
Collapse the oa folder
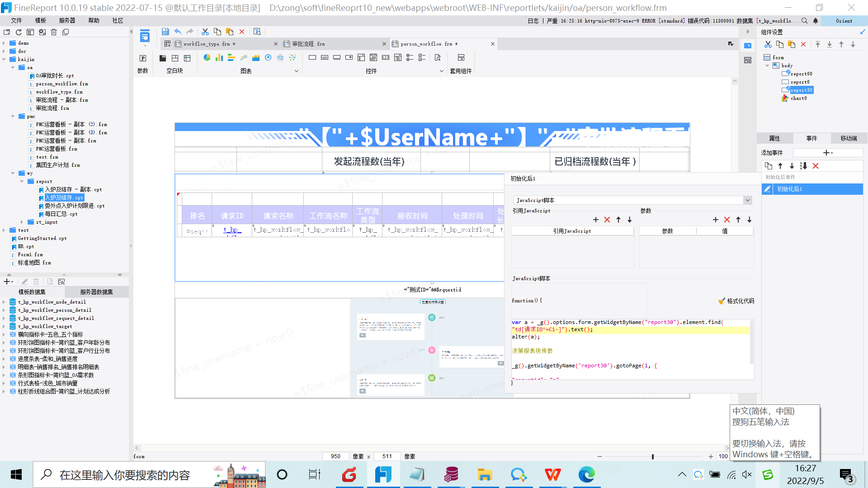coord(13,67)
